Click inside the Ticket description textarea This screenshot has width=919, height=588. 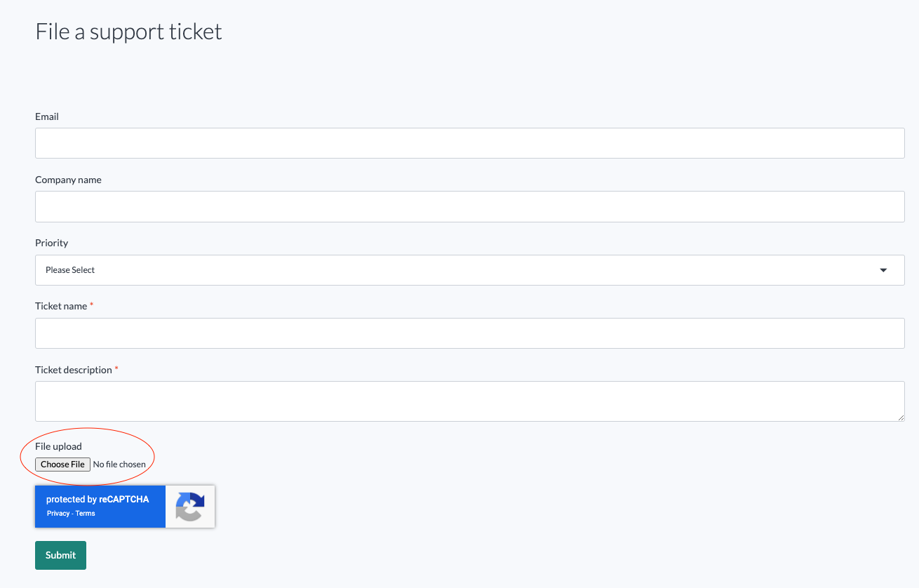470,401
